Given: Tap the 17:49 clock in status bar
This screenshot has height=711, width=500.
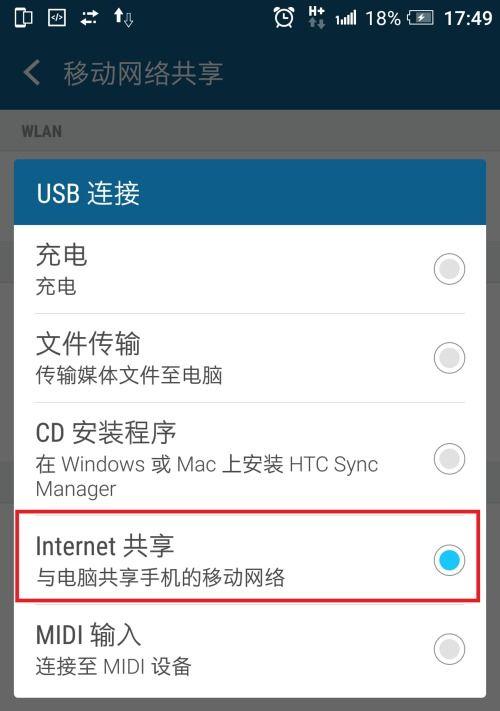Looking at the screenshot, I should click(468, 18).
